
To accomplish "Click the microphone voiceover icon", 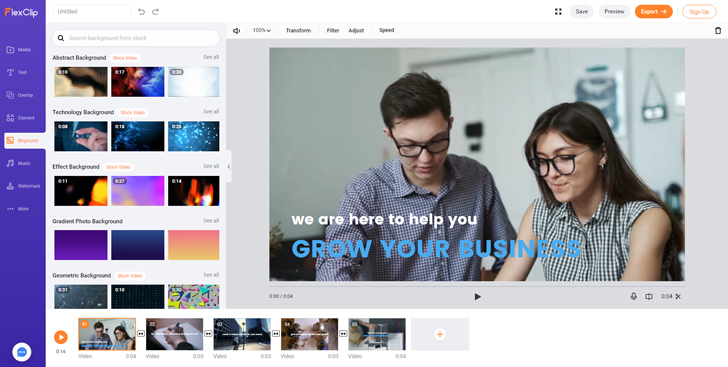I will point(633,296).
